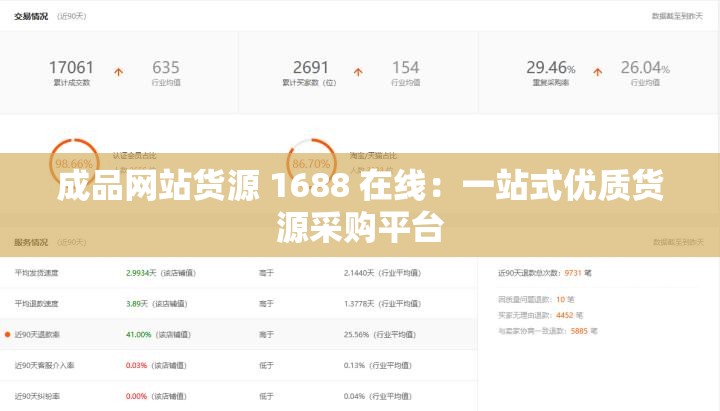The image size is (720, 411).
Task: Click the 2691 累计买家数 value
Action: click(310, 68)
